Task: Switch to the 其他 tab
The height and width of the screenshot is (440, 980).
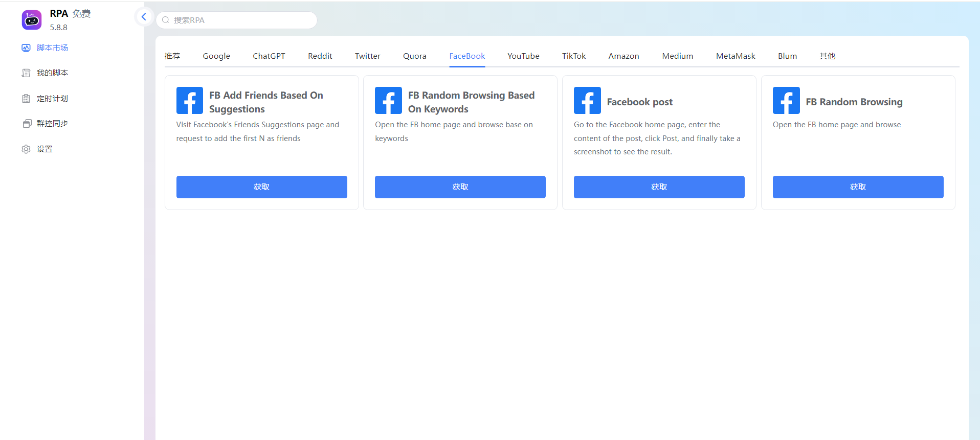Action: (x=828, y=56)
